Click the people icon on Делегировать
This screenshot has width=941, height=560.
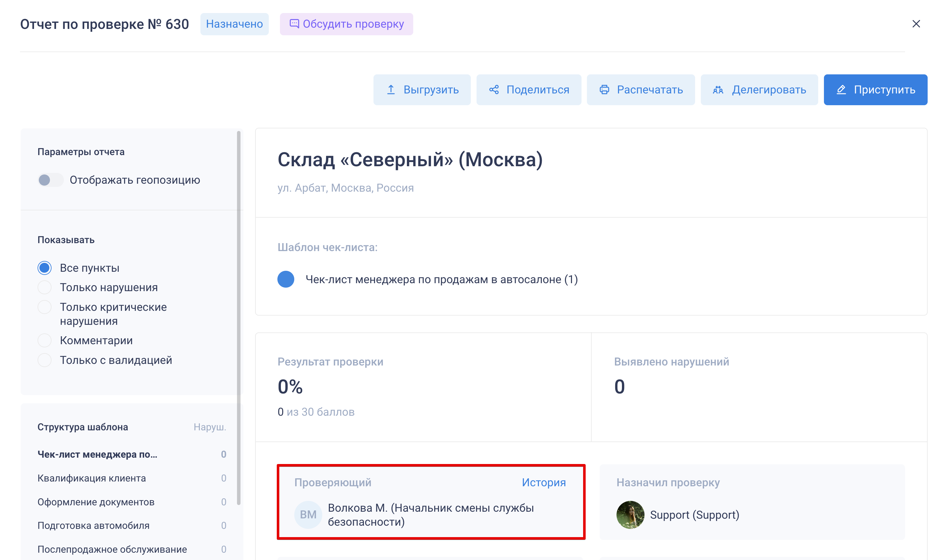click(x=718, y=90)
